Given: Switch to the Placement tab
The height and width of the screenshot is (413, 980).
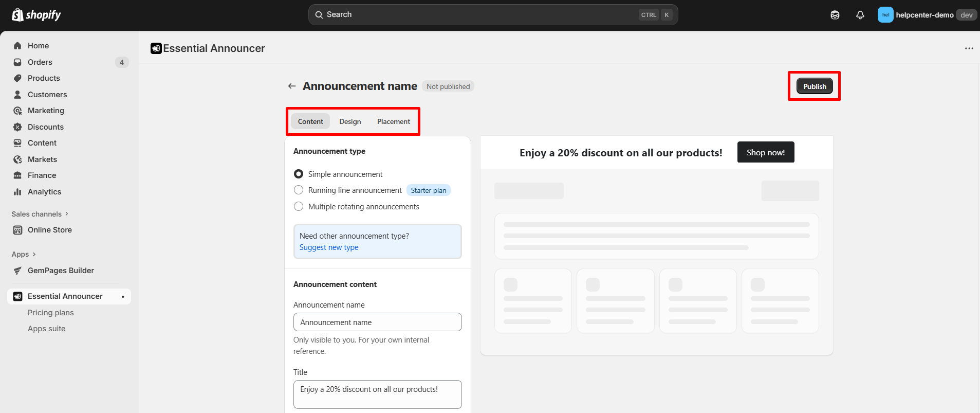Looking at the screenshot, I should pyautogui.click(x=393, y=121).
